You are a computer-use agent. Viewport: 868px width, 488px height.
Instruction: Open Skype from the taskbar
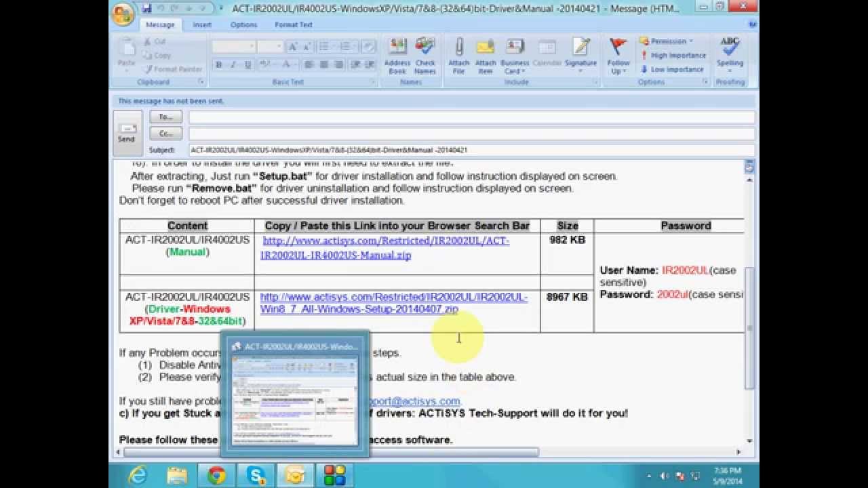(x=256, y=475)
